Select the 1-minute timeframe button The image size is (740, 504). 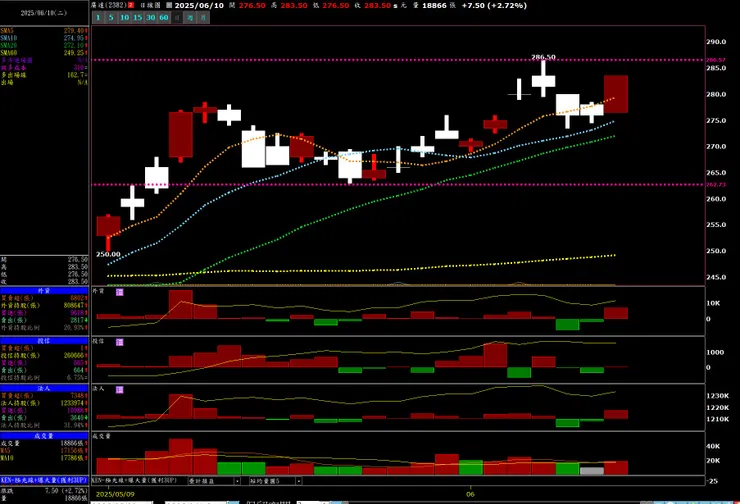pos(98,17)
